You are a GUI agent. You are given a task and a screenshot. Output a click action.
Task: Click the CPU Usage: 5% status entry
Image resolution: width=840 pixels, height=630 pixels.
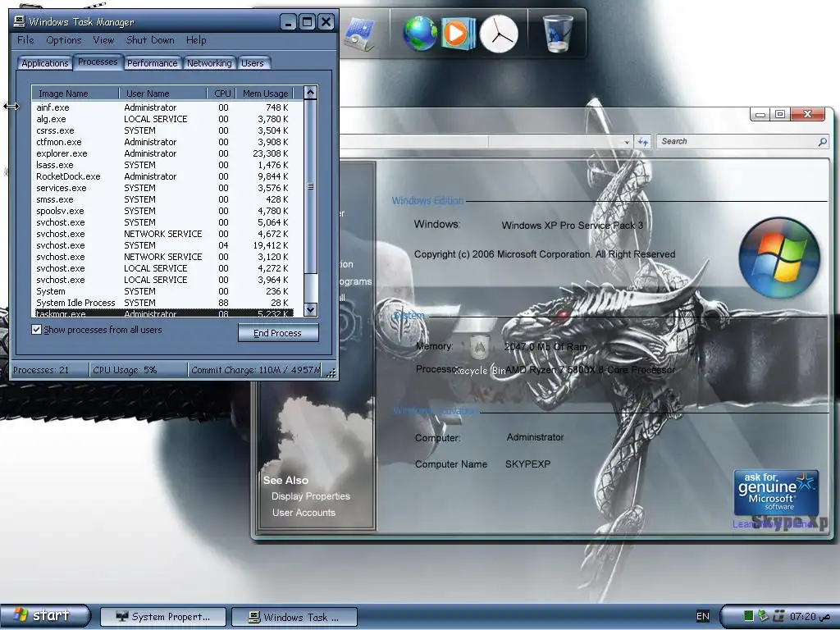tap(138, 370)
